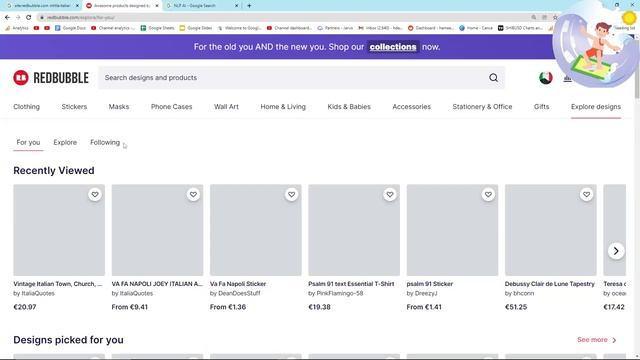Viewport: 640px width, 360px height.
Task: Open the Gifts category menu
Action: [541, 107]
